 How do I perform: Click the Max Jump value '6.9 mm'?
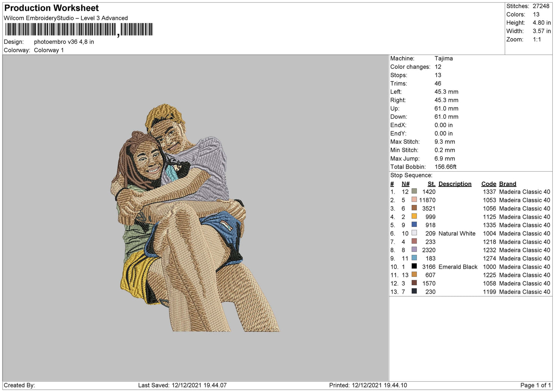tap(445, 159)
